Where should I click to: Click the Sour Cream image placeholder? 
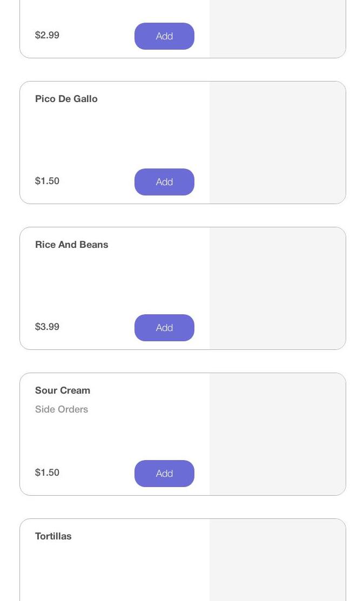[x=277, y=434]
